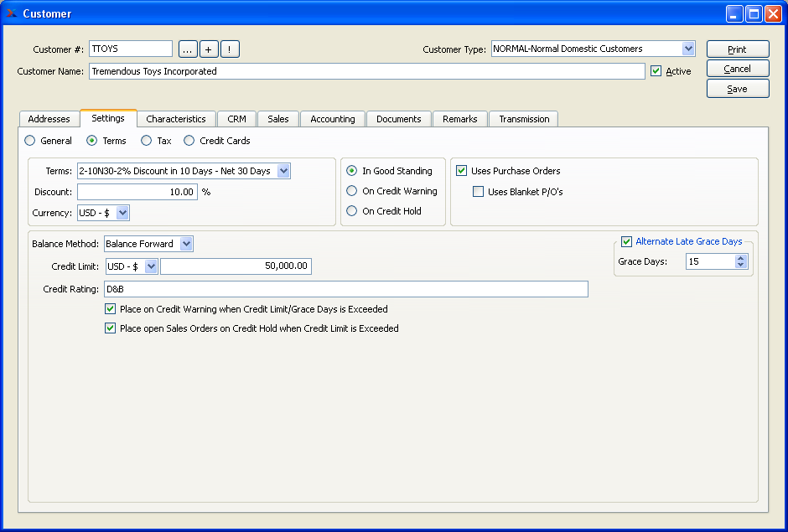788x532 pixels.
Task: Click the Grace Days value field
Action: [x=710, y=261]
